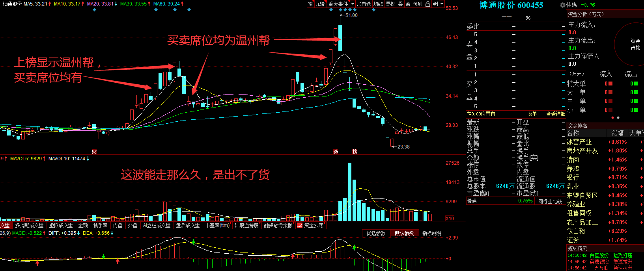
Task: Select the AI立桩成交量 tab
Action: click(x=157, y=225)
